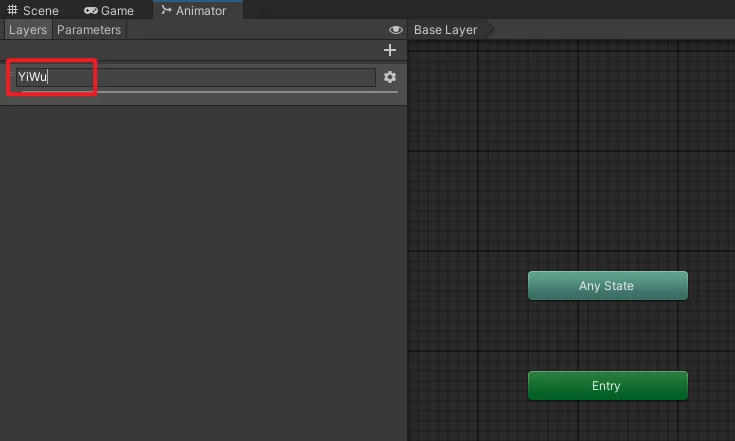
Task: Activate the Animator tab label
Action: pyautogui.click(x=201, y=10)
